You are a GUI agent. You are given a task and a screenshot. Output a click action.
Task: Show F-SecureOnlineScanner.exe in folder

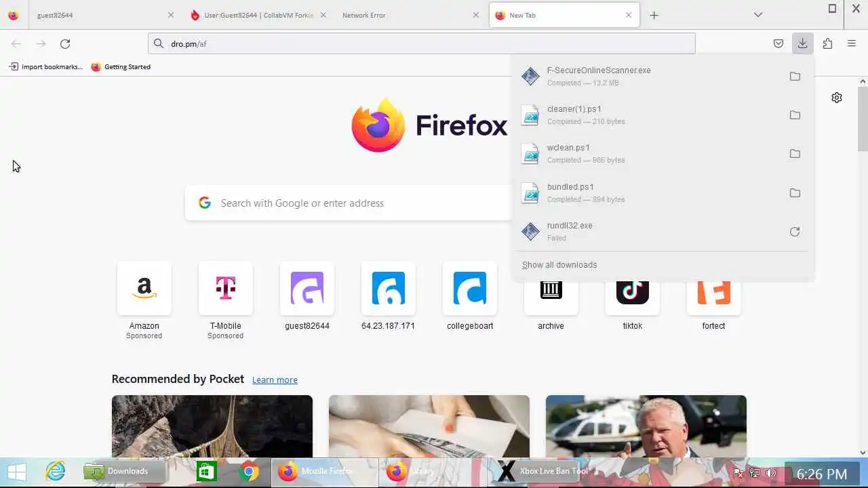pyautogui.click(x=795, y=77)
